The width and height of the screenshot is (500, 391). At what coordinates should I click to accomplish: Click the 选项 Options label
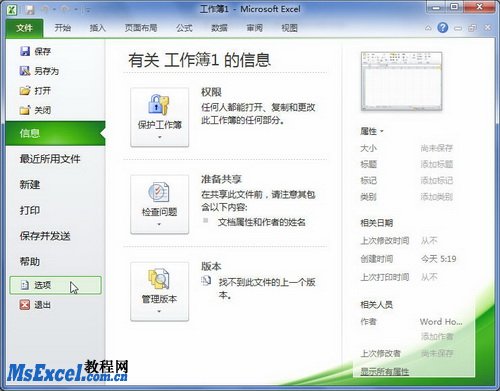tap(43, 285)
